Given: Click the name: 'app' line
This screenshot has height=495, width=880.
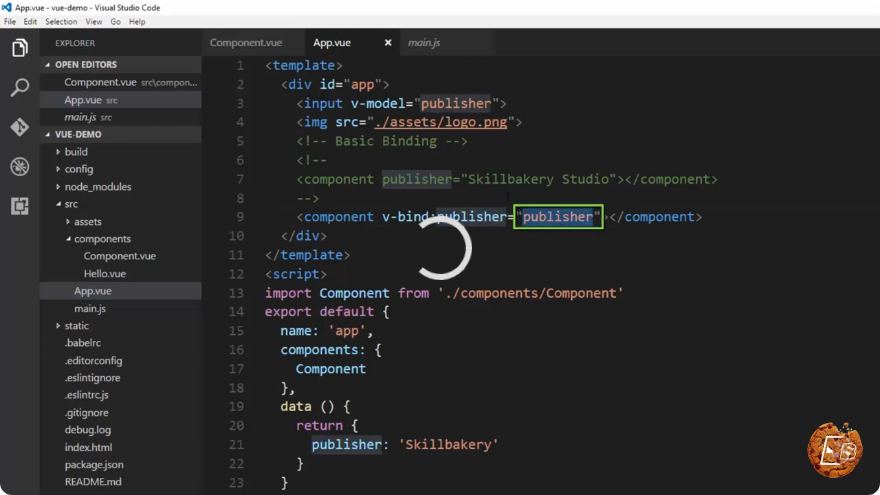Looking at the screenshot, I should click(327, 331).
